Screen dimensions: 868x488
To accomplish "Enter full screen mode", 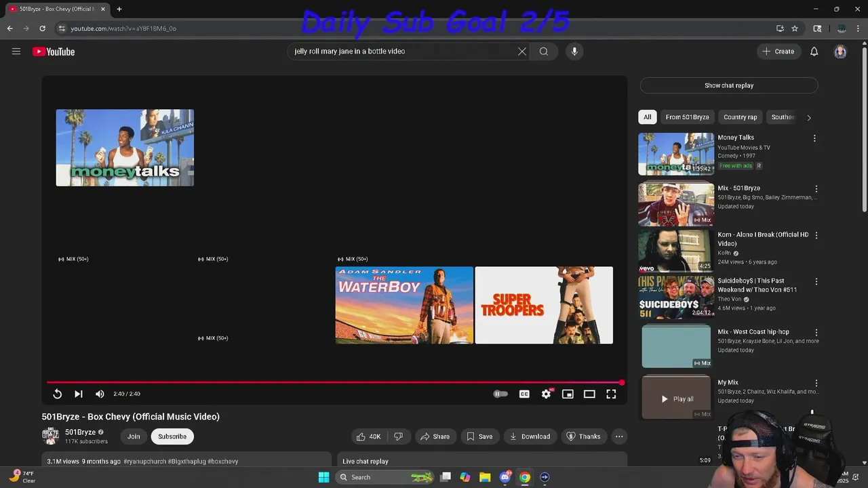I will (x=611, y=394).
